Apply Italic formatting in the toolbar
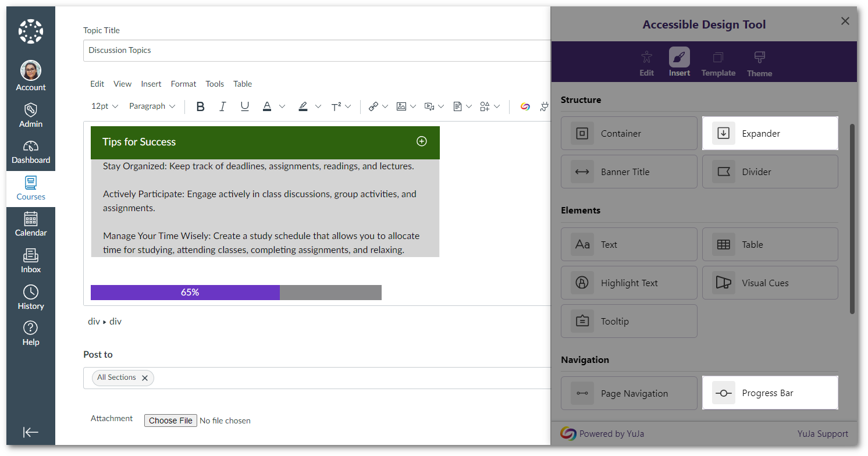 pos(222,106)
